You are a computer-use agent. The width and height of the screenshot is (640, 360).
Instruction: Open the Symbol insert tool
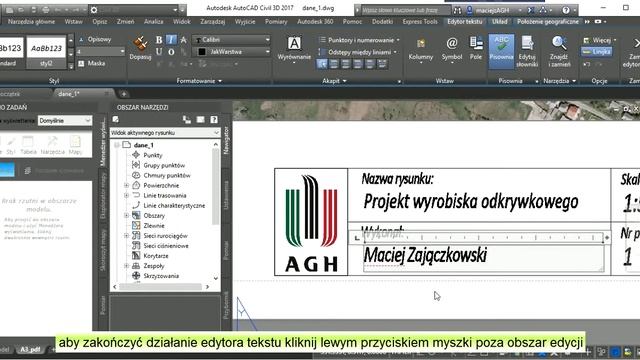tap(451, 49)
